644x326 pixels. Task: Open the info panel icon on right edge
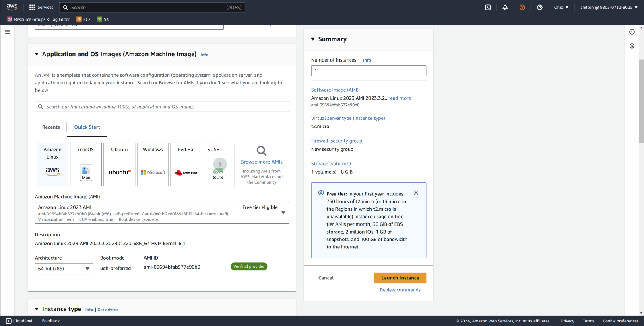click(x=632, y=32)
